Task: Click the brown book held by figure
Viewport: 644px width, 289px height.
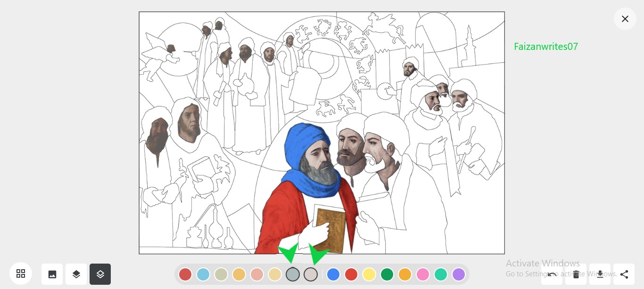Action: (x=330, y=231)
